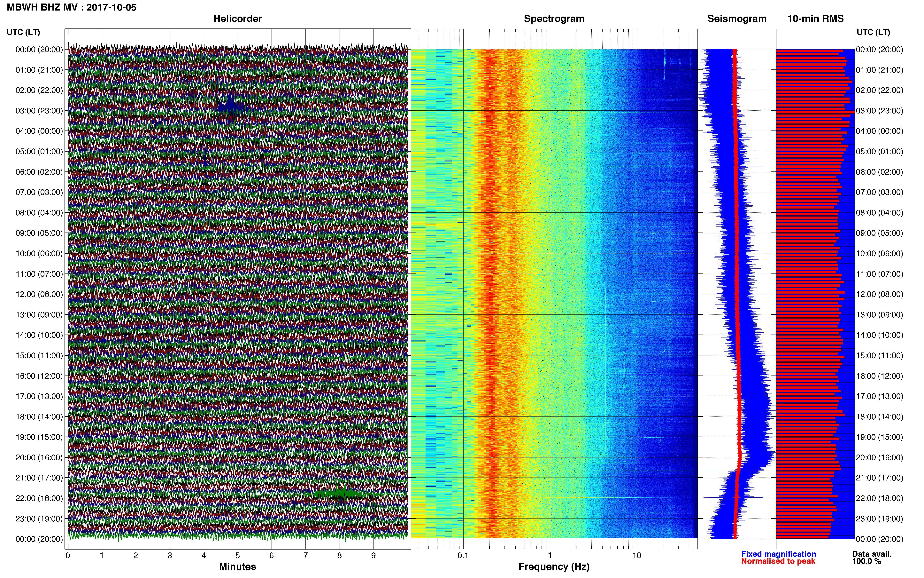Click the Seismogram panel heading
Screen dimensions: 924x578
click(737, 19)
